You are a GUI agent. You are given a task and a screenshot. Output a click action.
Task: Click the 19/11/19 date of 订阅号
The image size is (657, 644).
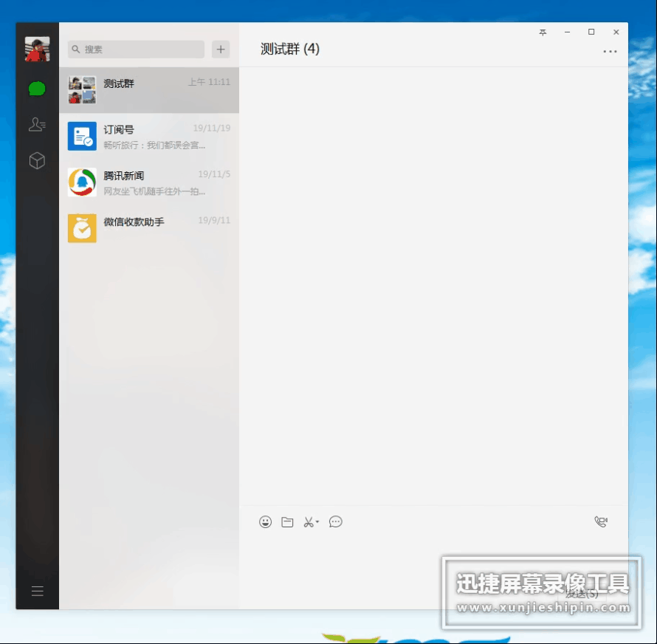tap(212, 128)
